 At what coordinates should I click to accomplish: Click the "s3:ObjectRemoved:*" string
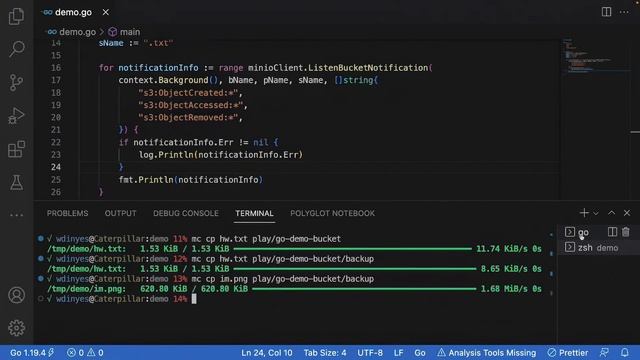tap(188, 118)
